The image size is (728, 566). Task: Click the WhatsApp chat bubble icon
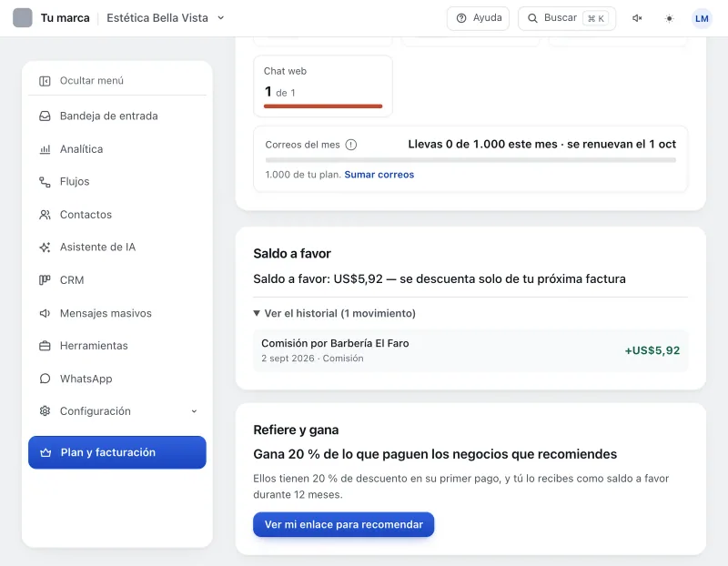45,379
